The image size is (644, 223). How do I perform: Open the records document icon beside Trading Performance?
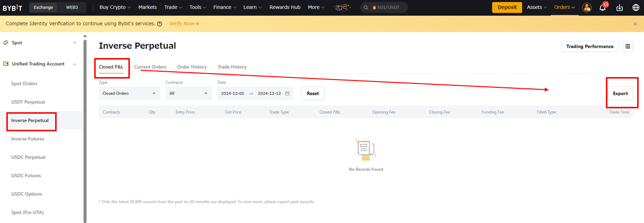pyautogui.click(x=628, y=46)
